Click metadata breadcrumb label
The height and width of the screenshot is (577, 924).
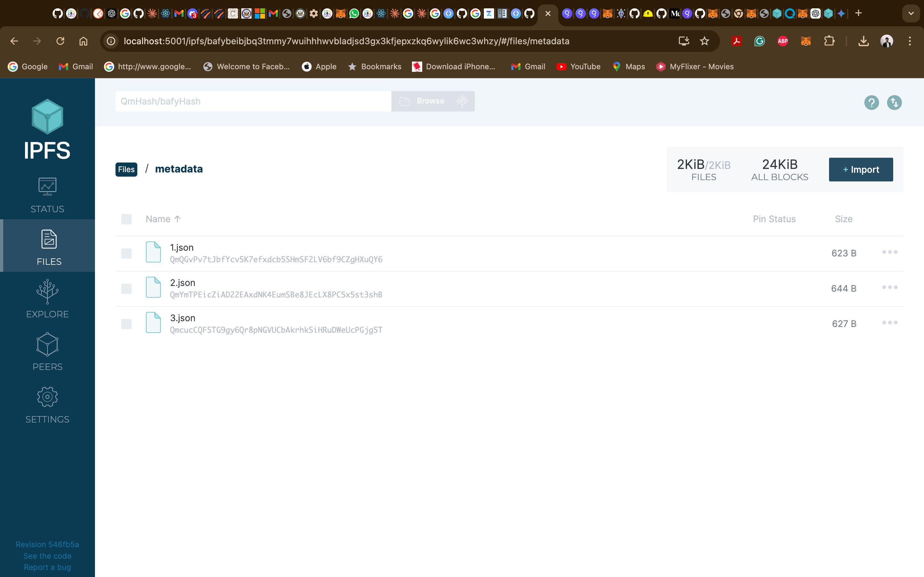(x=178, y=169)
